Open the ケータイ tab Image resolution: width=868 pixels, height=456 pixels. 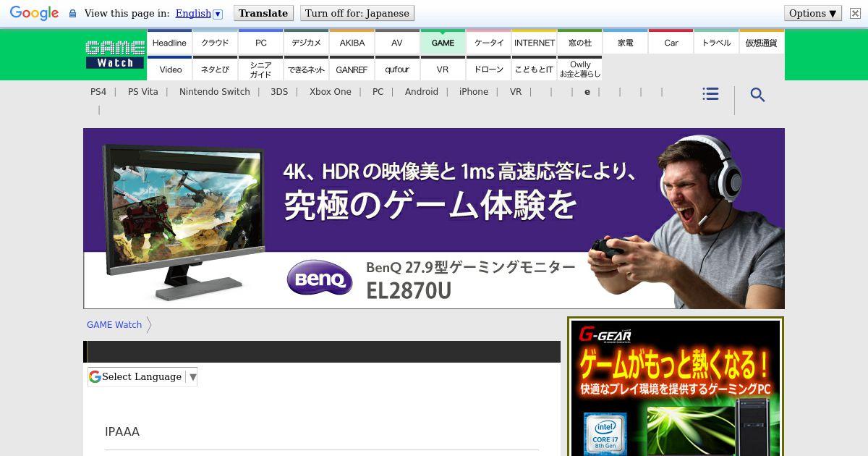click(488, 42)
